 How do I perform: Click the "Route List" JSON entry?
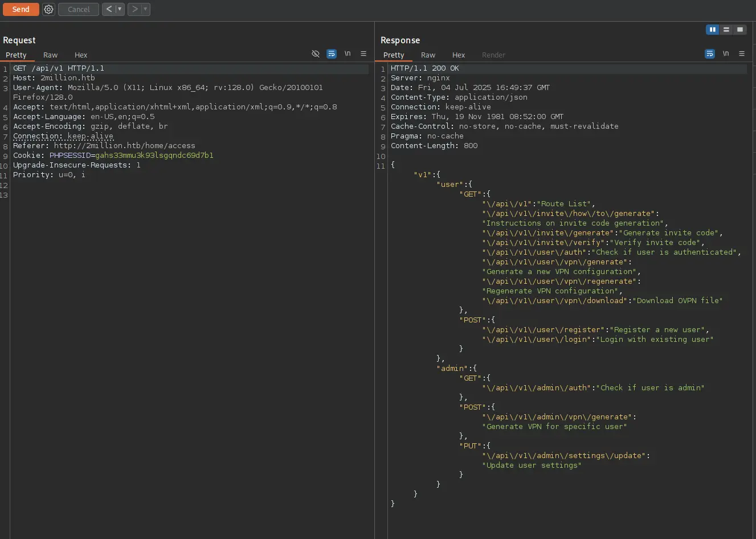pyautogui.click(x=564, y=204)
